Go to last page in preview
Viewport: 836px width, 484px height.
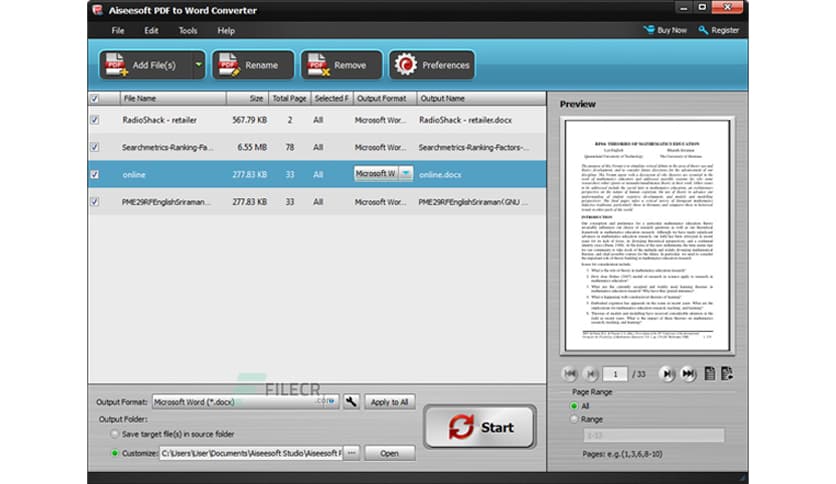(x=688, y=374)
